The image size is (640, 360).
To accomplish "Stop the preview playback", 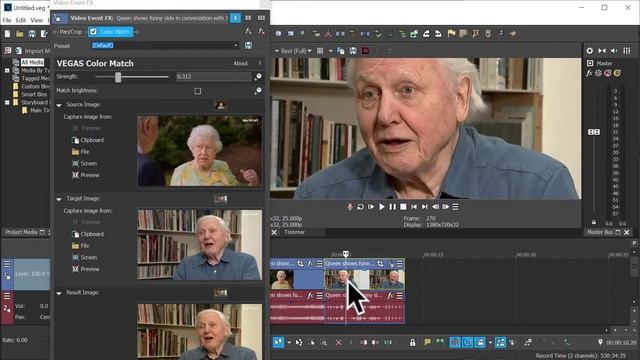I will [x=403, y=207].
